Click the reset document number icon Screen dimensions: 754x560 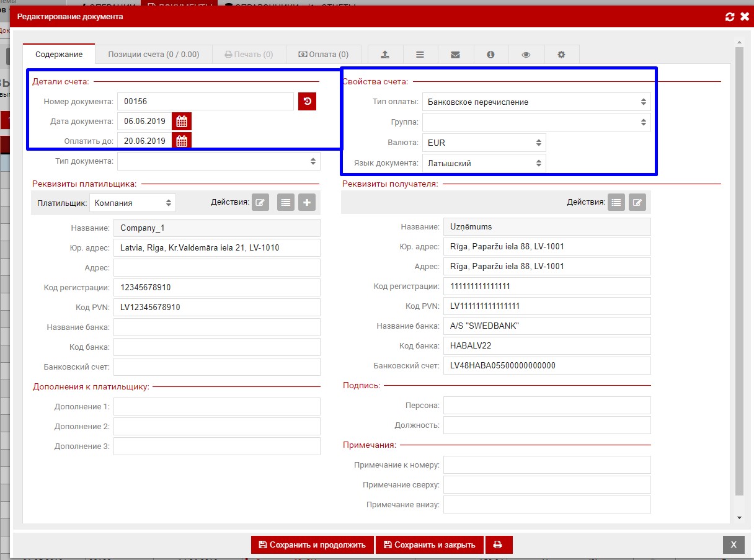pos(307,101)
